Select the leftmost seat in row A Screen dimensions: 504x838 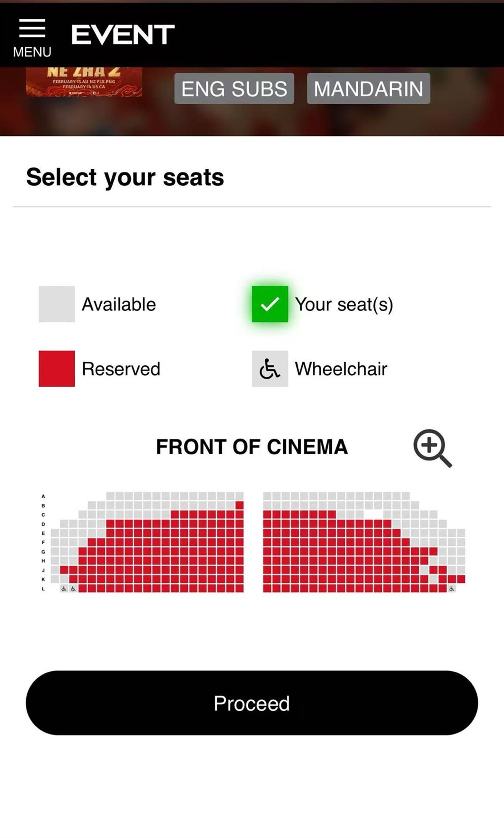coord(110,496)
